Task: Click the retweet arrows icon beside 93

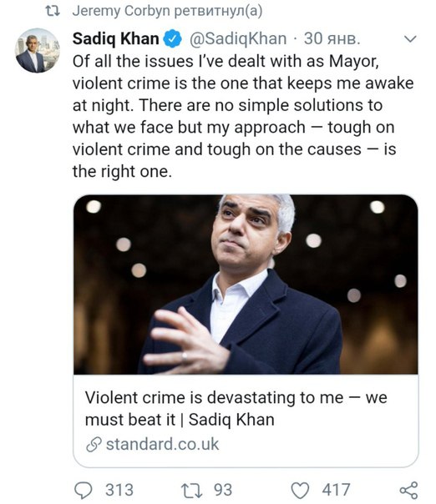Action: [x=192, y=491]
